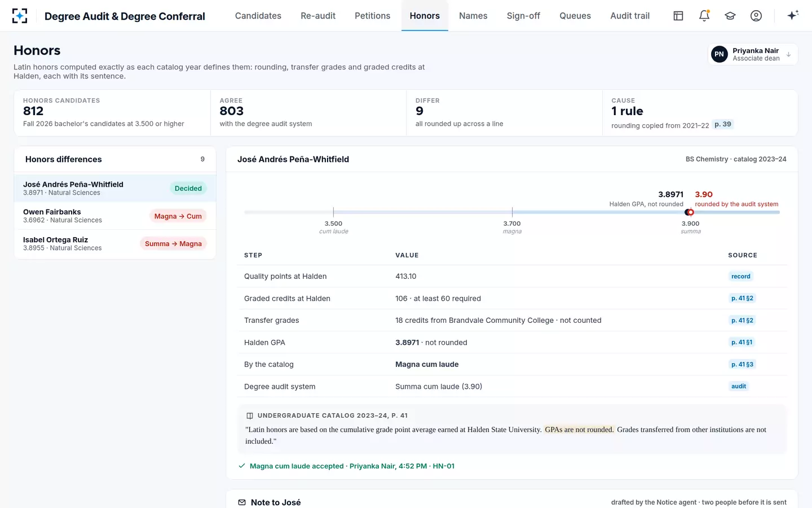812x508 pixels.
Task: Open the AI sparkle assistant
Action: point(793,16)
